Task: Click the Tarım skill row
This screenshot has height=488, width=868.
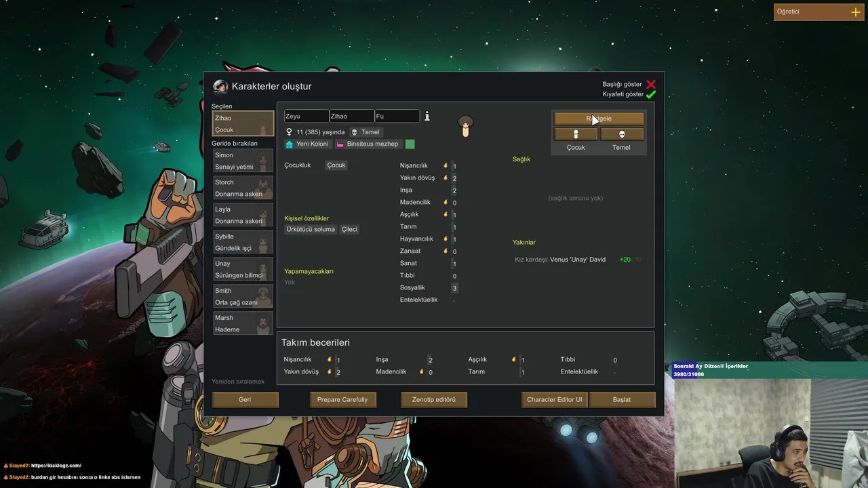Action: pyautogui.click(x=429, y=226)
